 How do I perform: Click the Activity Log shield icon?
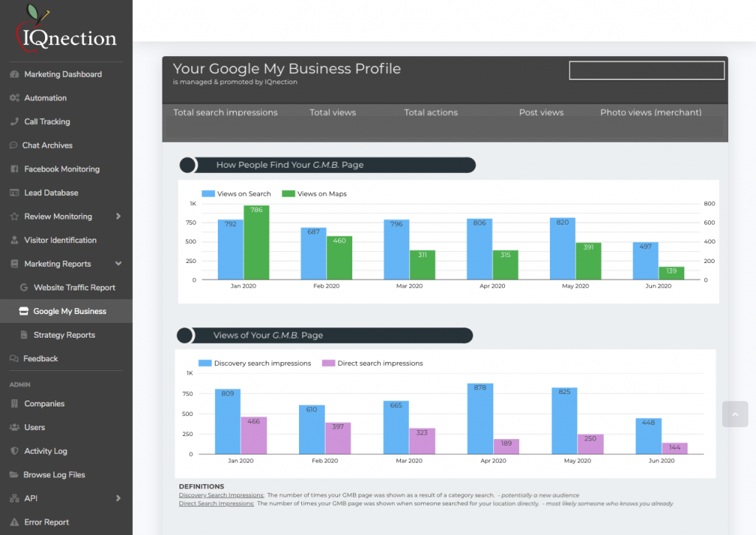pos(15,451)
